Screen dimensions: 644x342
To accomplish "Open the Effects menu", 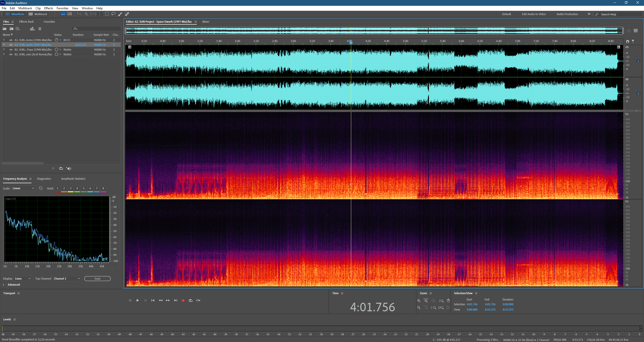I will point(49,8).
